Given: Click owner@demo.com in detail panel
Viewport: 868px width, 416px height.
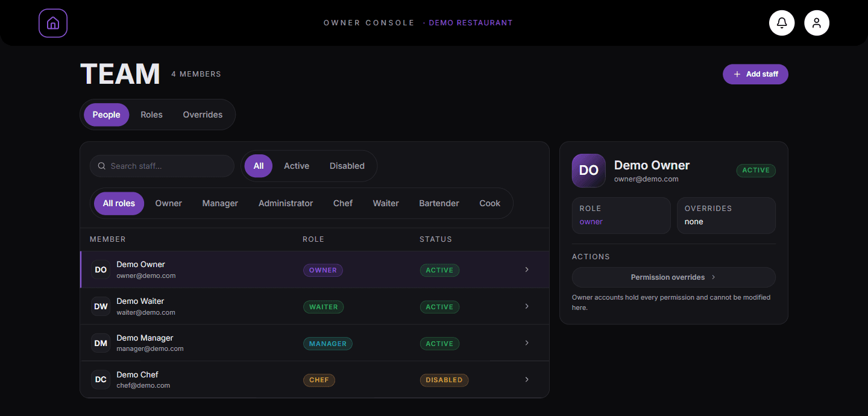Looking at the screenshot, I should [646, 179].
